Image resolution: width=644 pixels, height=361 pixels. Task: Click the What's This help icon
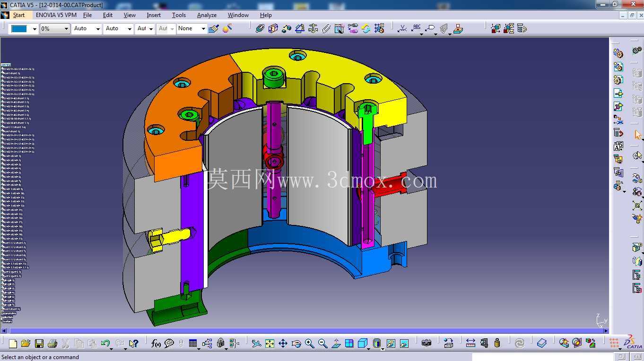click(x=133, y=344)
